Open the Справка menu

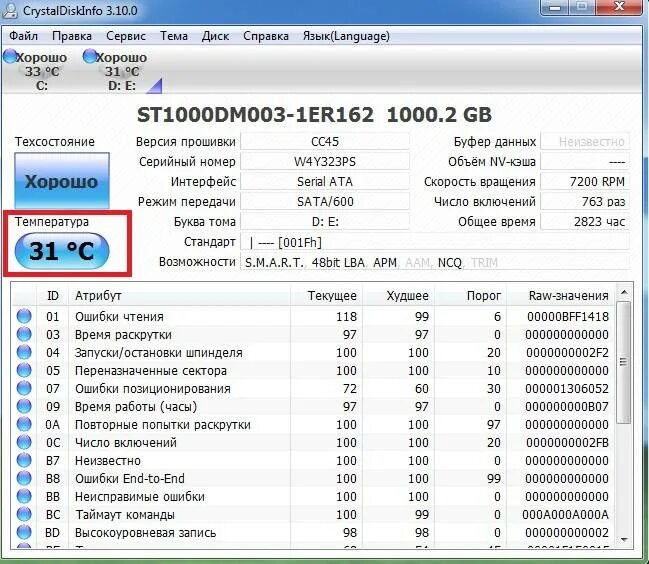(266, 36)
